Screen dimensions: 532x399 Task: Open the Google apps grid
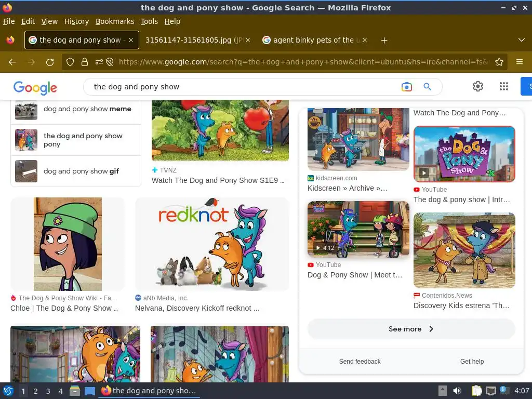click(504, 87)
